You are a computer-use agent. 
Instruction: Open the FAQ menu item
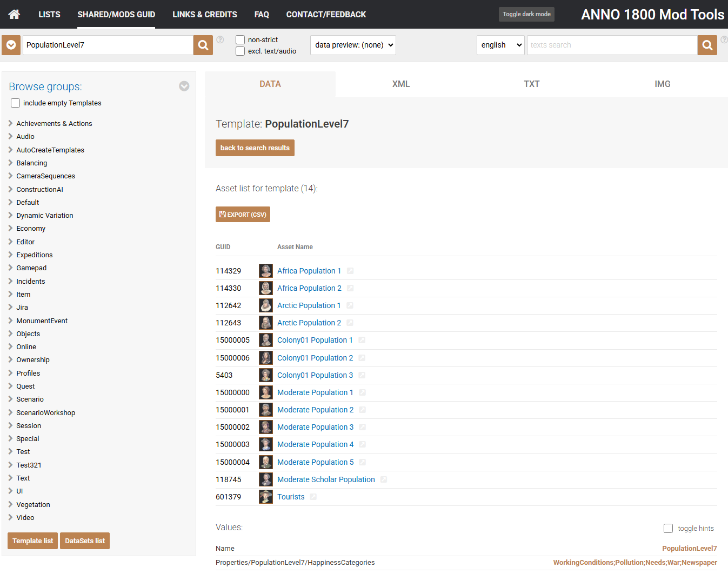coord(262,15)
